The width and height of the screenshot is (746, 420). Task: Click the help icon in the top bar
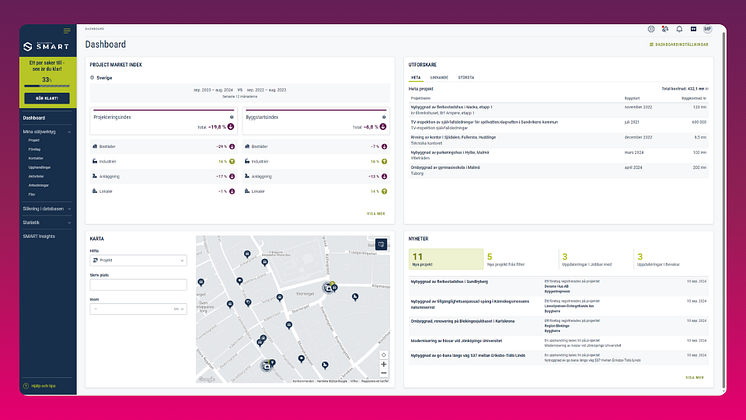(652, 30)
